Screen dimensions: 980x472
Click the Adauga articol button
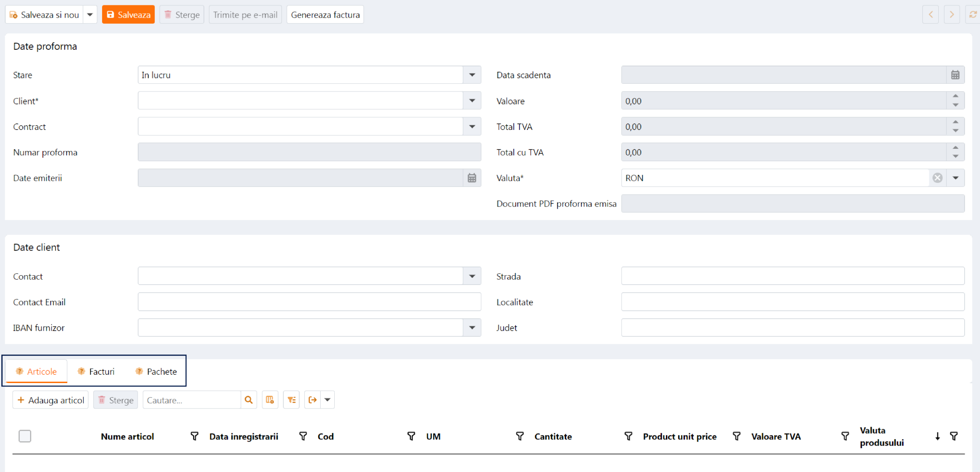point(51,400)
